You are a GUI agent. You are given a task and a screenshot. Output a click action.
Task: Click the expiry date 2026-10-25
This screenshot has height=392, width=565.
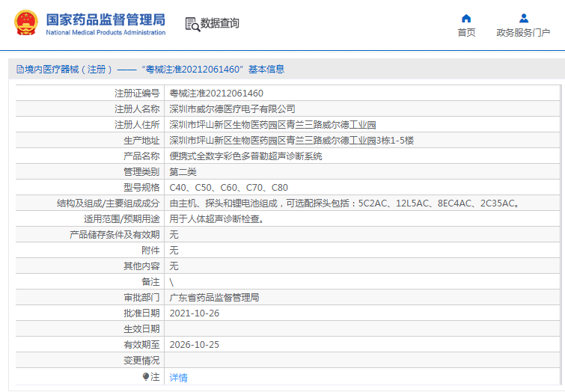point(195,344)
